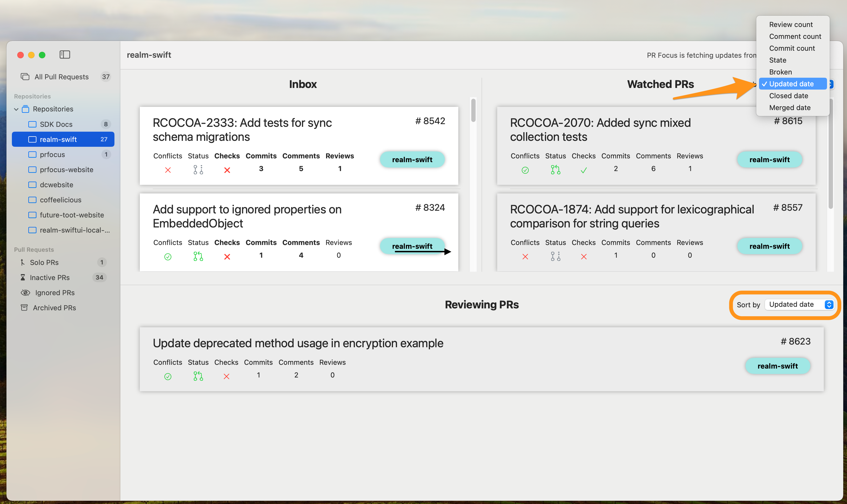
Task: Open SDK Docs repository
Action: point(63,124)
